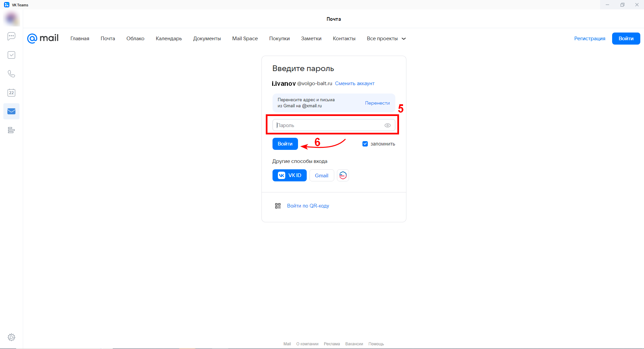Open the 'Облако' menu item

(x=135, y=39)
